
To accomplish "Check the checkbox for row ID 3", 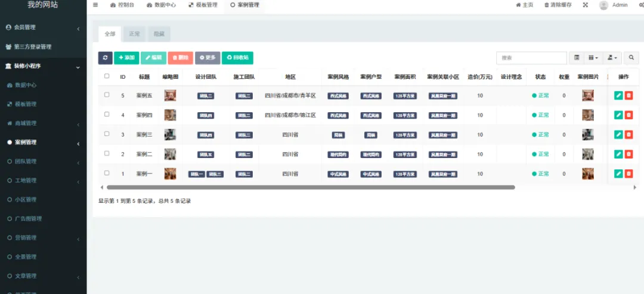I will click(107, 134).
